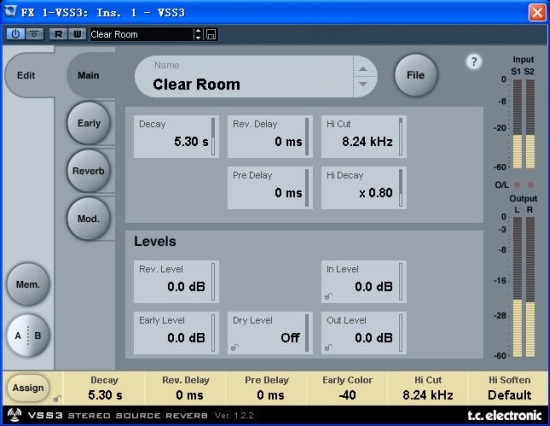Click the Ver. 1.2.2 text

click(x=234, y=415)
